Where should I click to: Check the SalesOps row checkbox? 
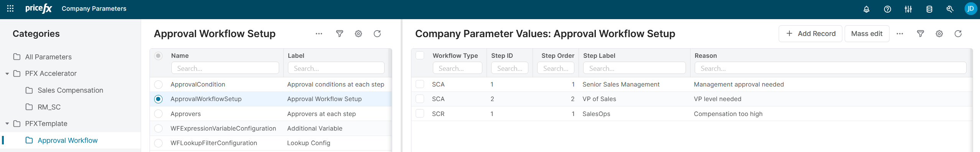[x=420, y=114]
